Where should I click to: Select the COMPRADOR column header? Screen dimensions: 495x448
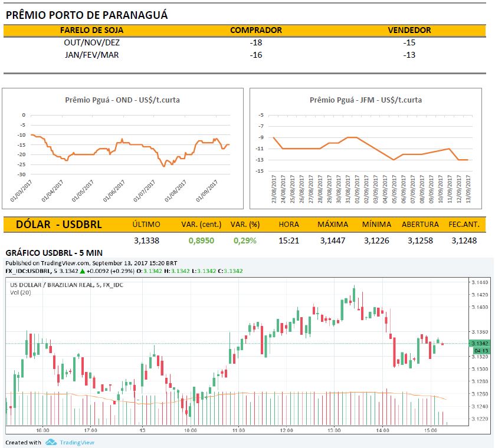pyautogui.click(x=255, y=30)
